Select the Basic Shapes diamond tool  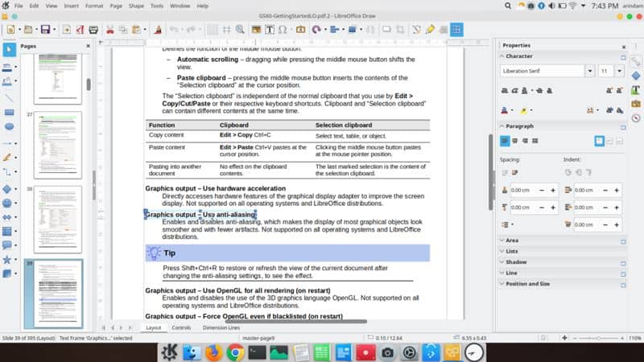tap(7, 189)
